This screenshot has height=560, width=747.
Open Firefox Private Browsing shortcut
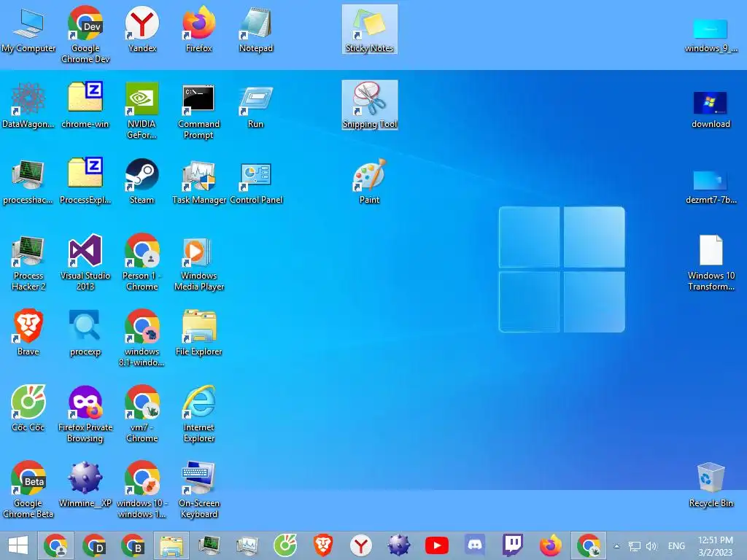[x=85, y=414]
